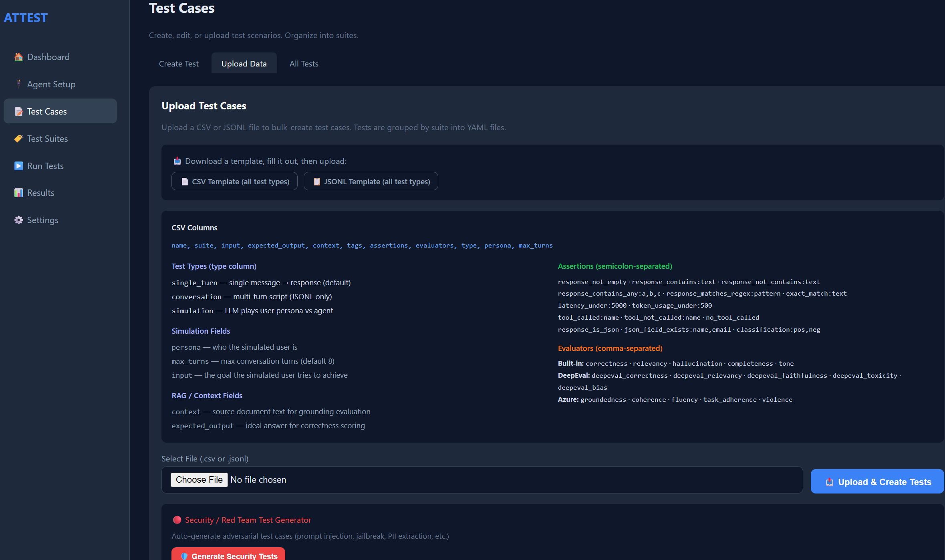Download CSV Template (all test types)
The height and width of the screenshot is (560, 945).
(234, 181)
